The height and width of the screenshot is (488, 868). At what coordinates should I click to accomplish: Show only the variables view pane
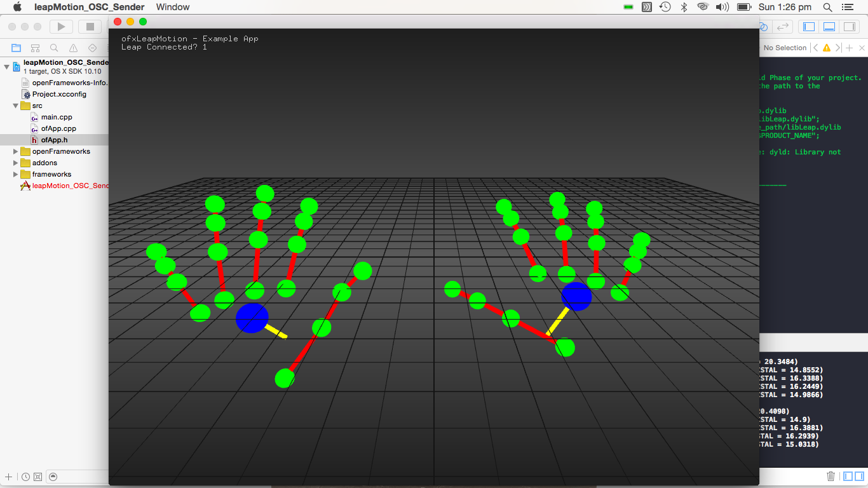coord(847,477)
